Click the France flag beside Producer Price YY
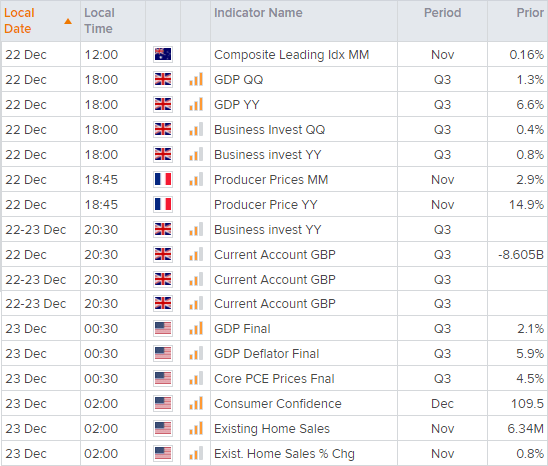The height and width of the screenshot is (466, 548). pos(163,204)
